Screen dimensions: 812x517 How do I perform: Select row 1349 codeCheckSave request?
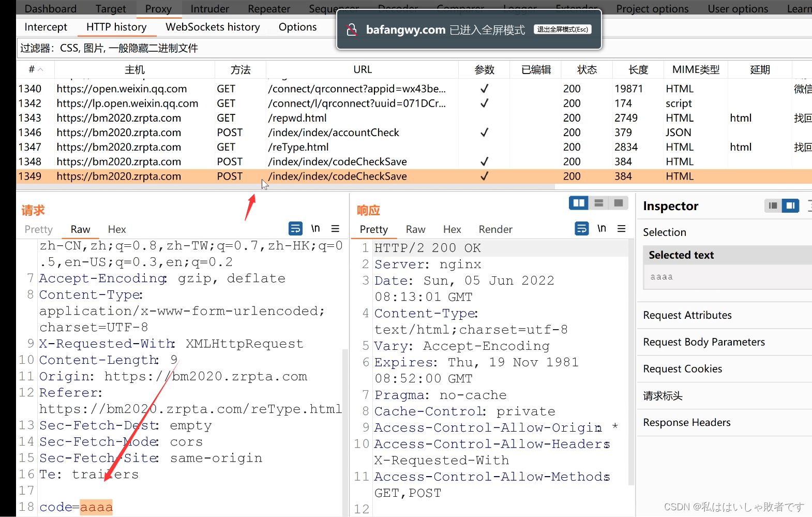(x=414, y=176)
